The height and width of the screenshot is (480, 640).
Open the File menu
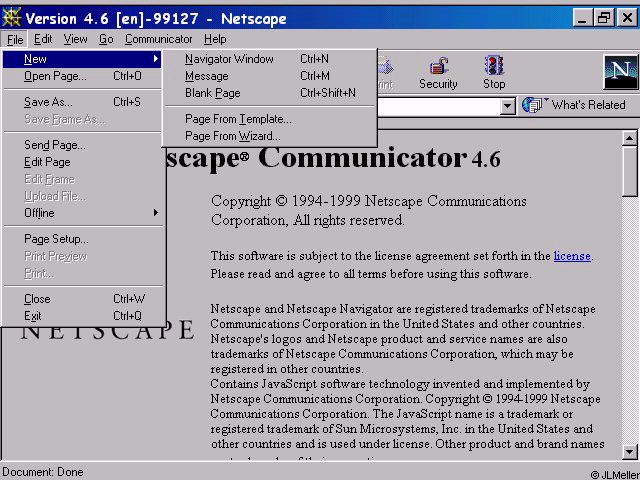coord(15,40)
